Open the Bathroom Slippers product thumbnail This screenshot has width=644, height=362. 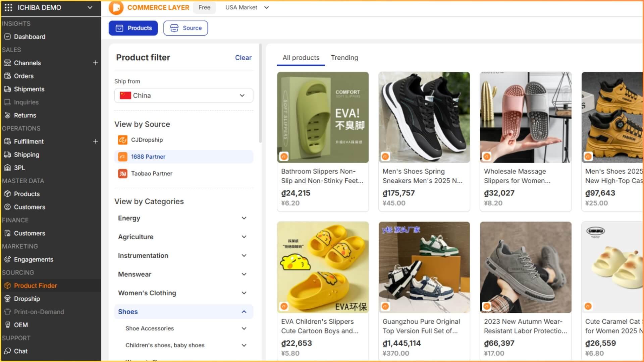coord(322,117)
